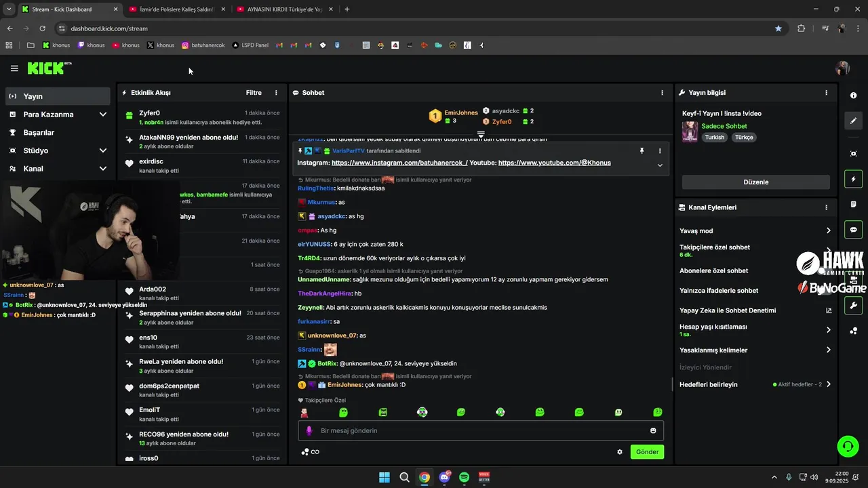This screenshot has height=488, width=868.
Task: Open Discord from the taskbar
Action: pyautogui.click(x=444, y=477)
